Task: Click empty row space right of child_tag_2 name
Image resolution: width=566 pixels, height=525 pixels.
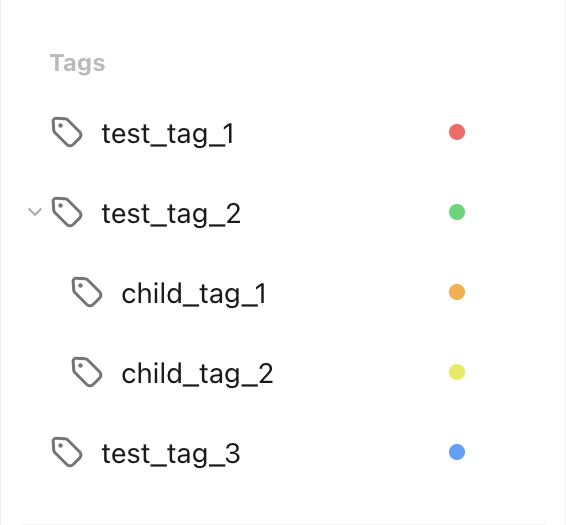Action: pyautogui.click(x=361, y=372)
